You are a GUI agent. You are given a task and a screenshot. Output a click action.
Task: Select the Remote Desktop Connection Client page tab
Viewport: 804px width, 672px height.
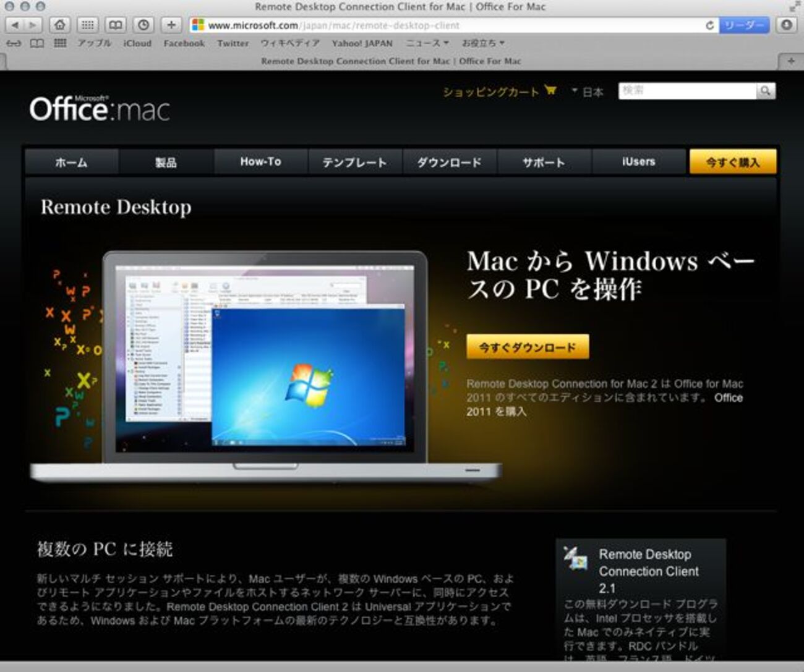click(391, 61)
